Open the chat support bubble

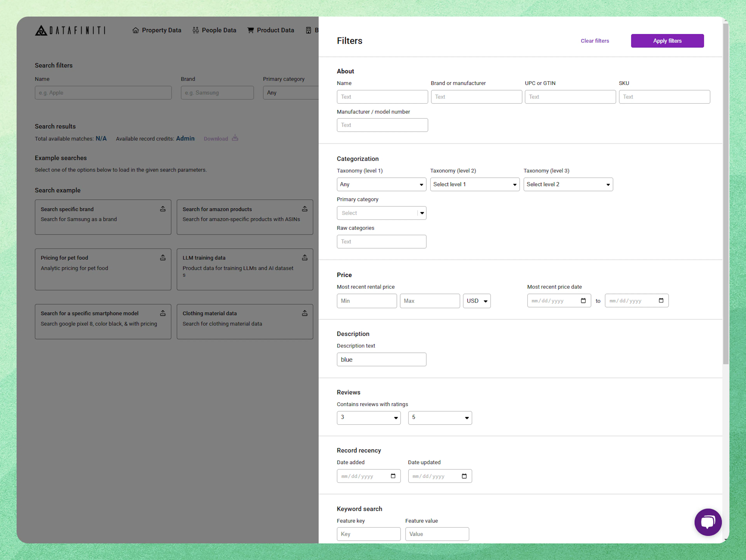(708, 522)
